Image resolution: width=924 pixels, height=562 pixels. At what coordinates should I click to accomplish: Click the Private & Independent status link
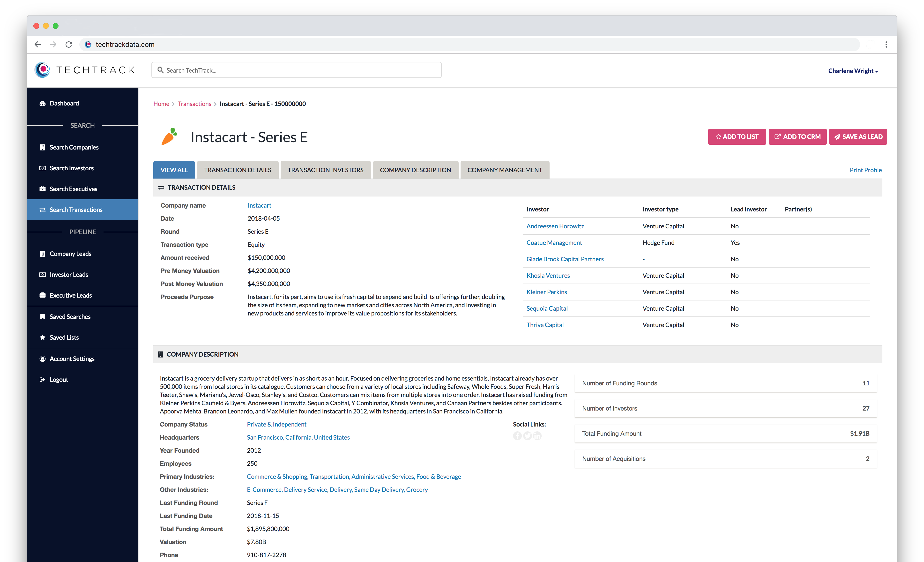click(x=276, y=424)
